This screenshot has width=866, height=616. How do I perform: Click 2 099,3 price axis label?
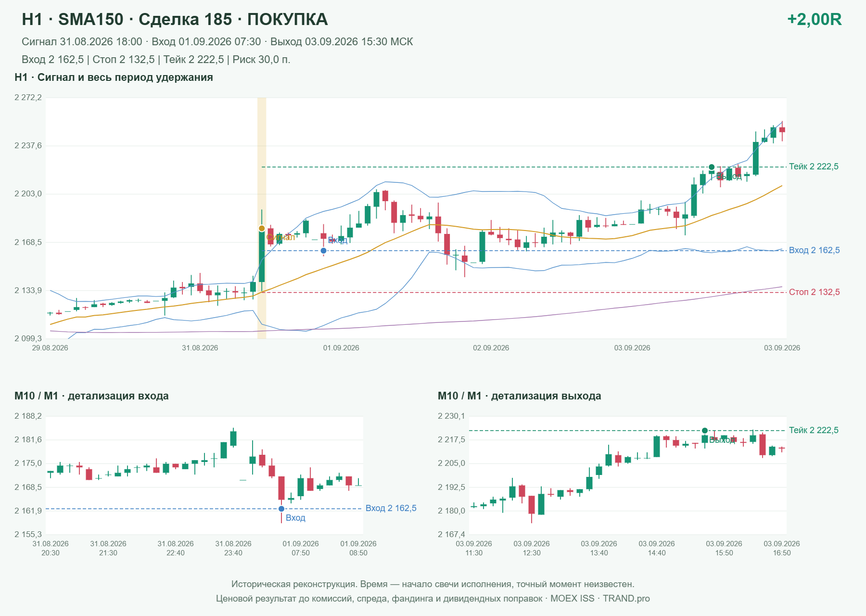[x=28, y=339]
